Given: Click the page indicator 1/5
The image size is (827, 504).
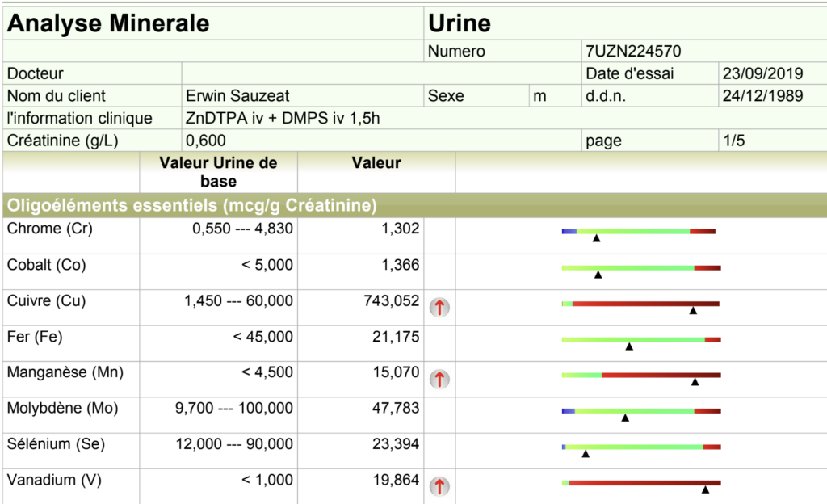Looking at the screenshot, I should pyautogui.click(x=734, y=141).
